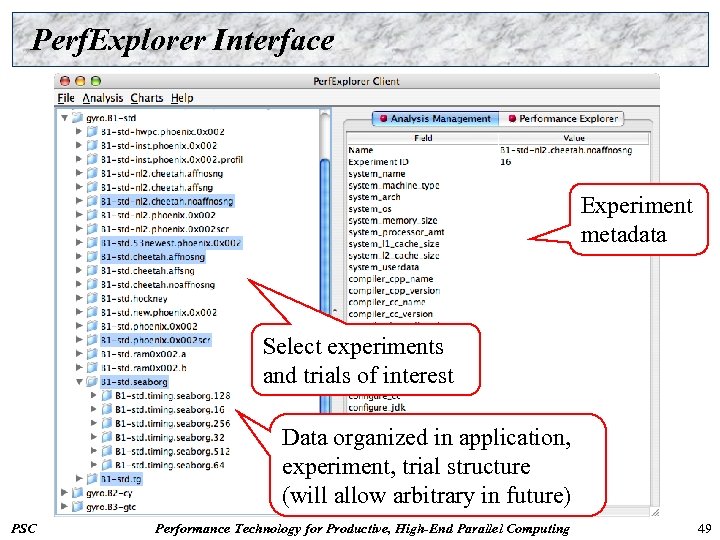
Task: Click the red Analysis Management tab icon
Action: (x=383, y=118)
